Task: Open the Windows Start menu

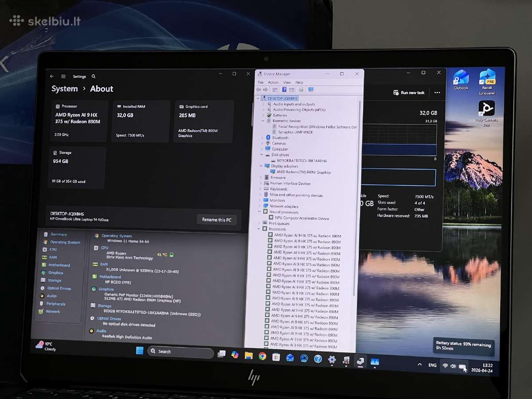Action: [x=140, y=351]
